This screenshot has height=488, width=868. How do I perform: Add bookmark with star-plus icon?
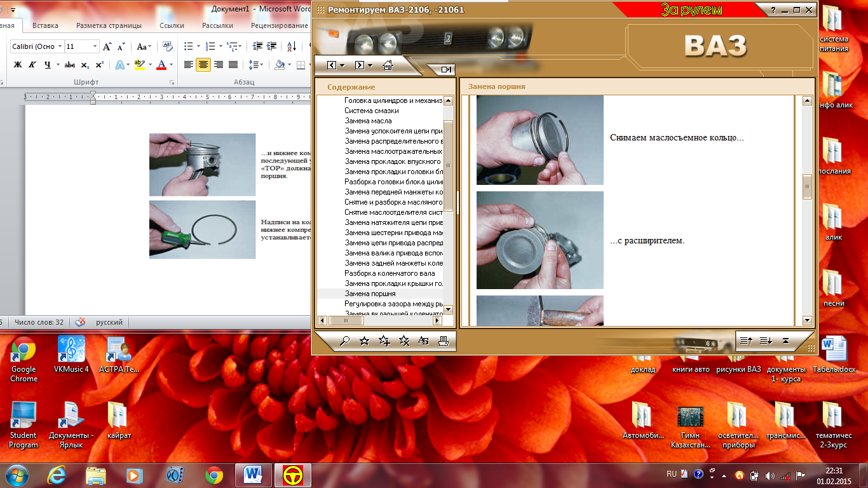click(x=384, y=341)
